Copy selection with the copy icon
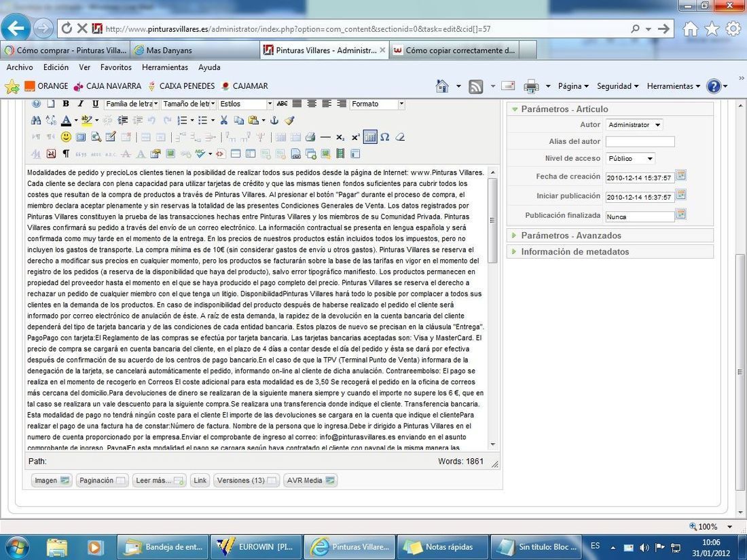747x560 pixels. [238, 120]
